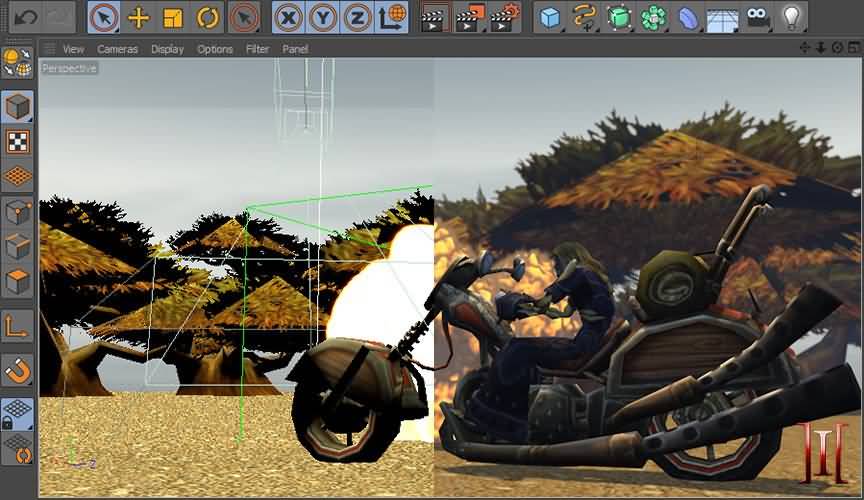Open the Options menu
This screenshot has width=864, height=500.
pos(215,49)
